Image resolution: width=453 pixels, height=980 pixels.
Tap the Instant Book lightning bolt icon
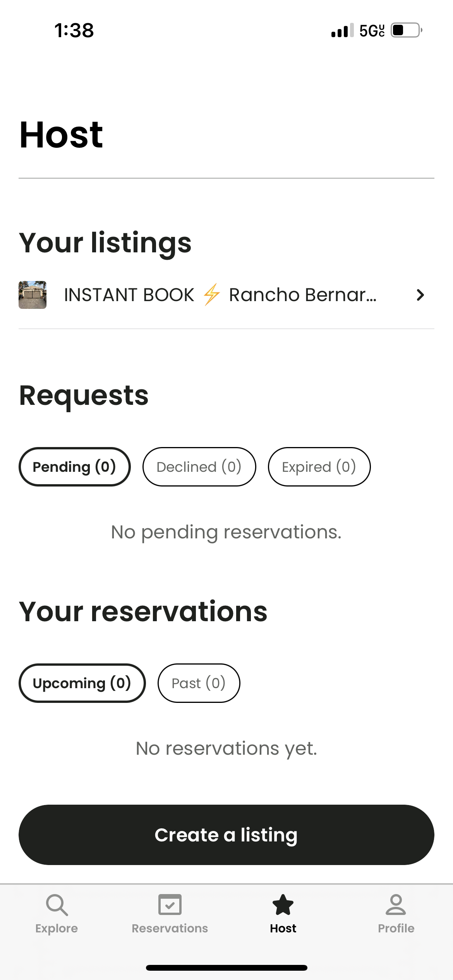[212, 295]
